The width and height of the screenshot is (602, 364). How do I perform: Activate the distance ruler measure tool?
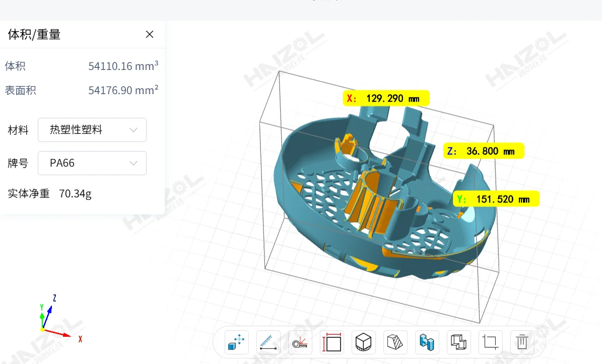pyautogui.click(x=268, y=342)
